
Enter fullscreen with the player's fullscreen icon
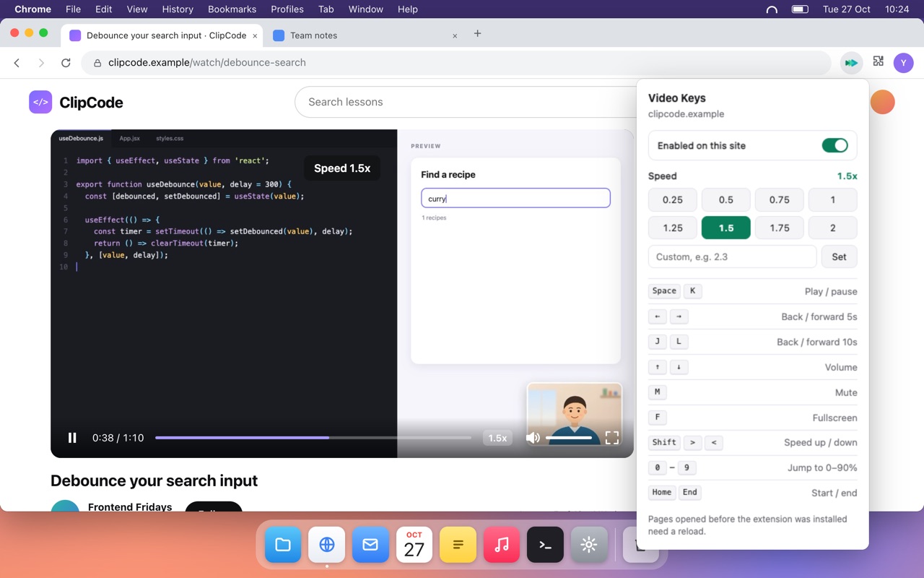[612, 438]
